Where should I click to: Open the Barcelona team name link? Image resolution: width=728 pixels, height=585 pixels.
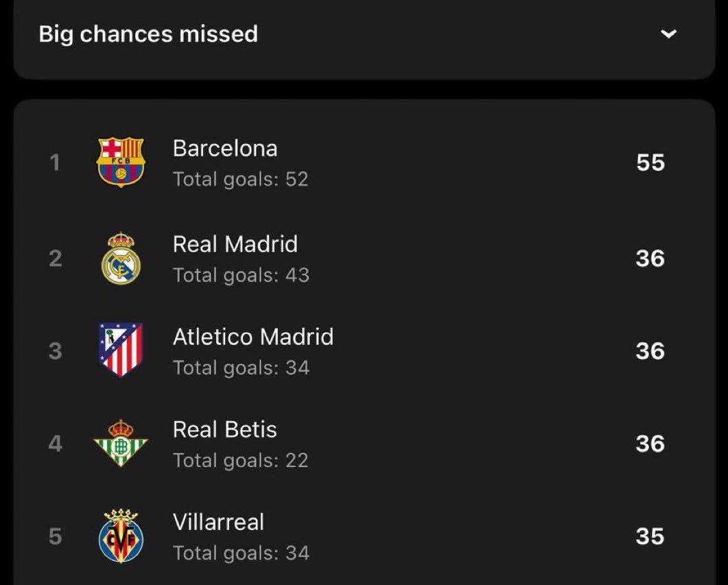point(225,148)
